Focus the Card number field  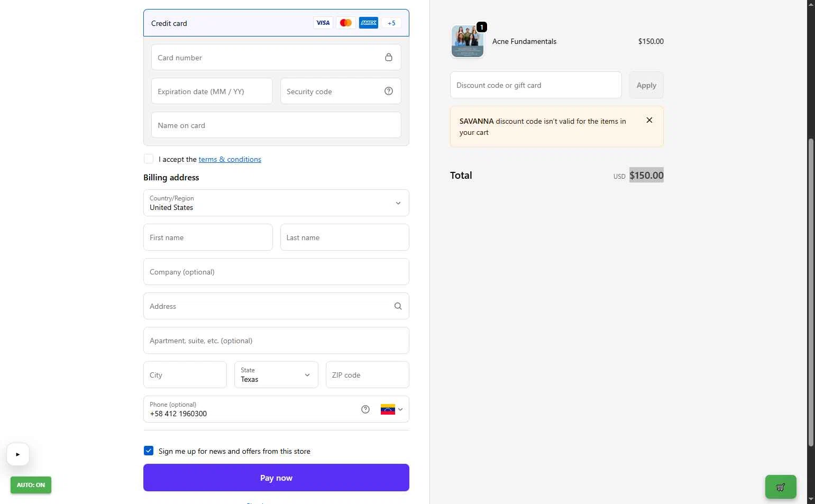(276, 57)
